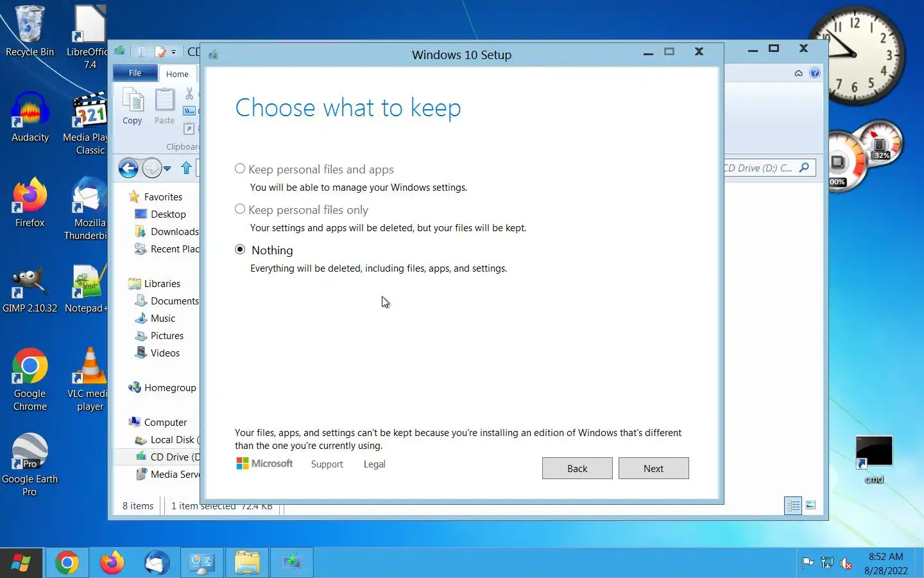
Task: Click the Next button in Windows 10 Setup
Action: point(653,468)
